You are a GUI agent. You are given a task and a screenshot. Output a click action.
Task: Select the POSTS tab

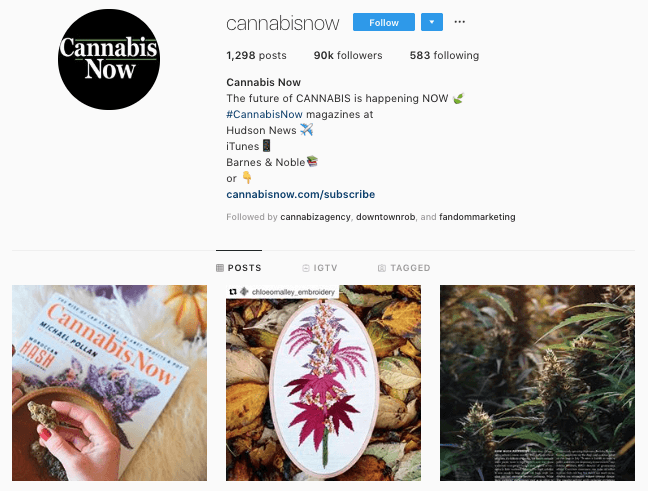click(x=239, y=268)
